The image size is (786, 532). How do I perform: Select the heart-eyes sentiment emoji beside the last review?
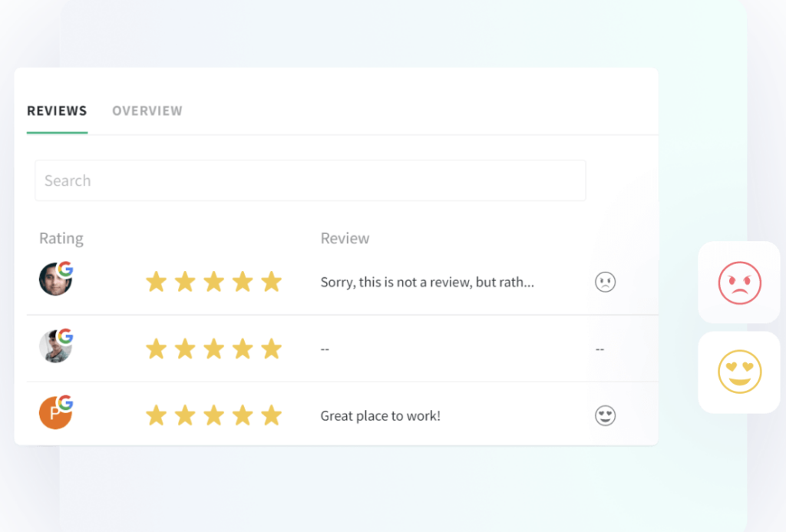(x=606, y=415)
